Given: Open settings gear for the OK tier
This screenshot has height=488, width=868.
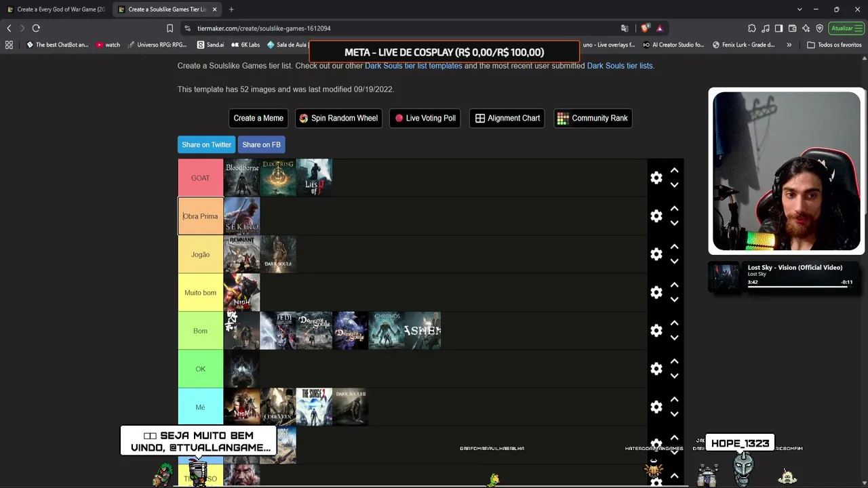Looking at the screenshot, I should (x=656, y=369).
